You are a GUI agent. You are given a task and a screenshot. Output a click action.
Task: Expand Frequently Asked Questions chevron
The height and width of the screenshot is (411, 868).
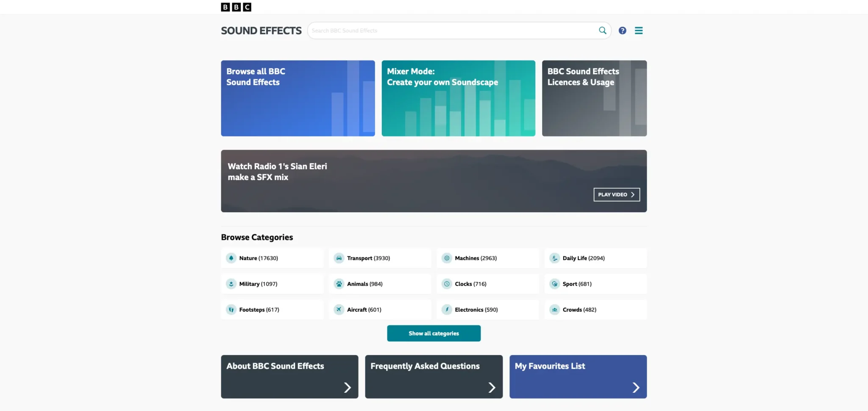point(492,388)
